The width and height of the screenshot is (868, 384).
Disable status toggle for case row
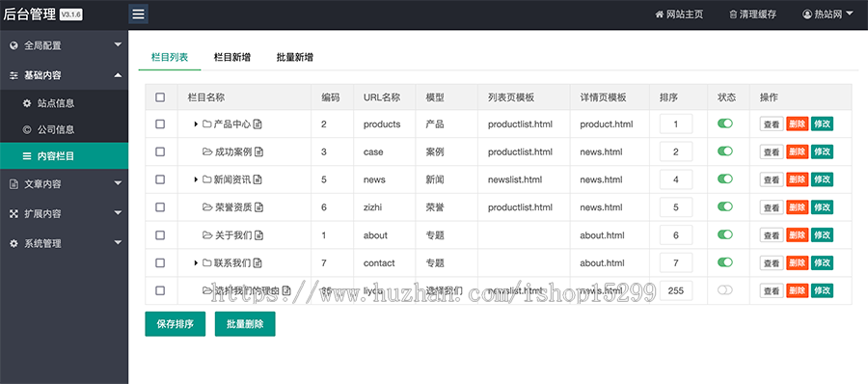point(724,151)
